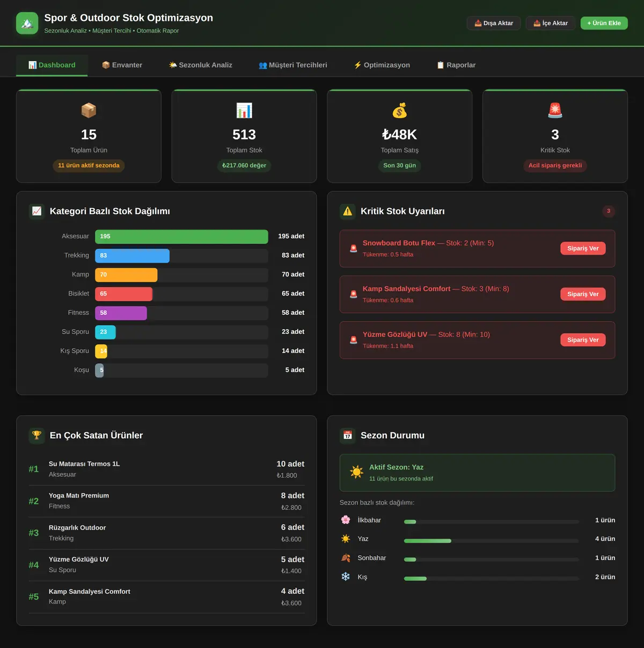This screenshot has height=648, width=644.
Task: Click the trophy icon beside En Çok Satan Ürünler
Action: [36, 436]
